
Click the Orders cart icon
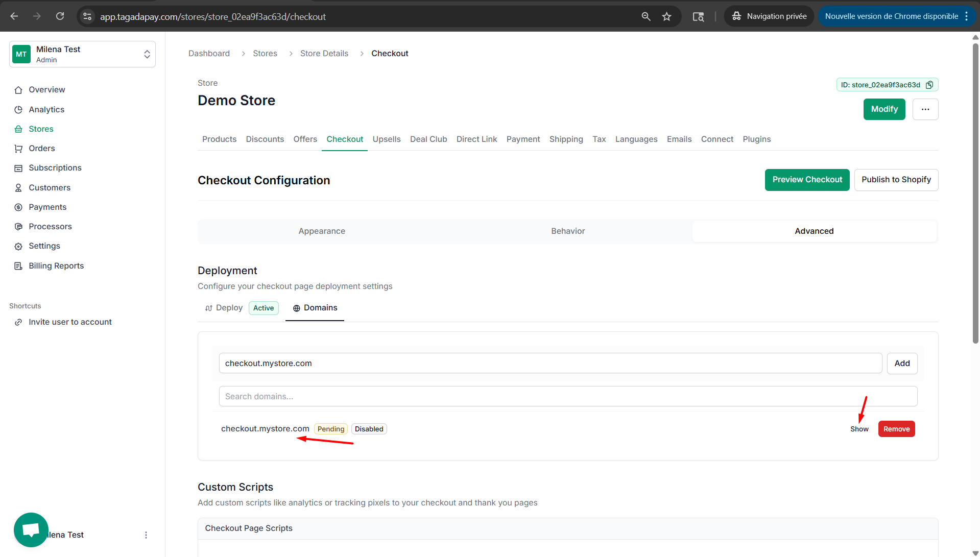point(18,149)
